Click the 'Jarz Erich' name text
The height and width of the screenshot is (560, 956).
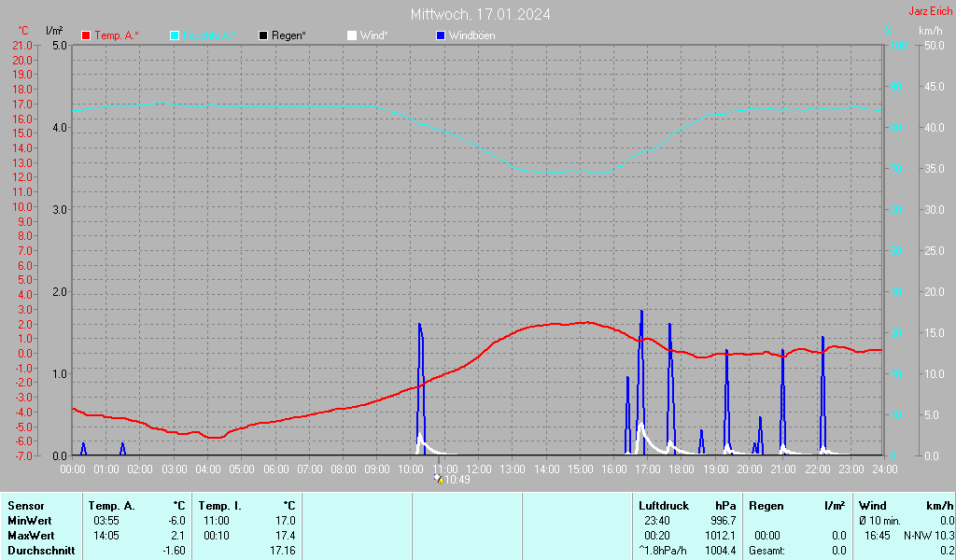point(931,11)
